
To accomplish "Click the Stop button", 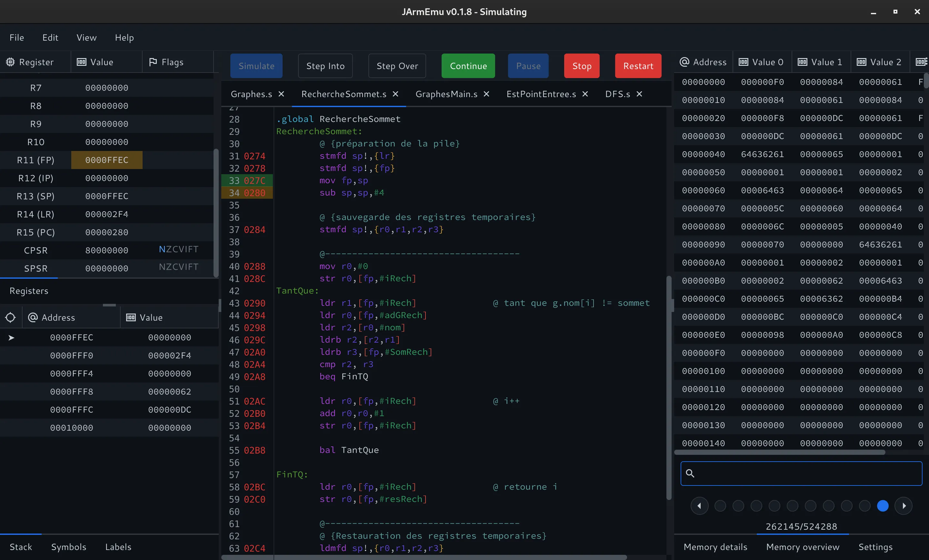I will pyautogui.click(x=582, y=65).
